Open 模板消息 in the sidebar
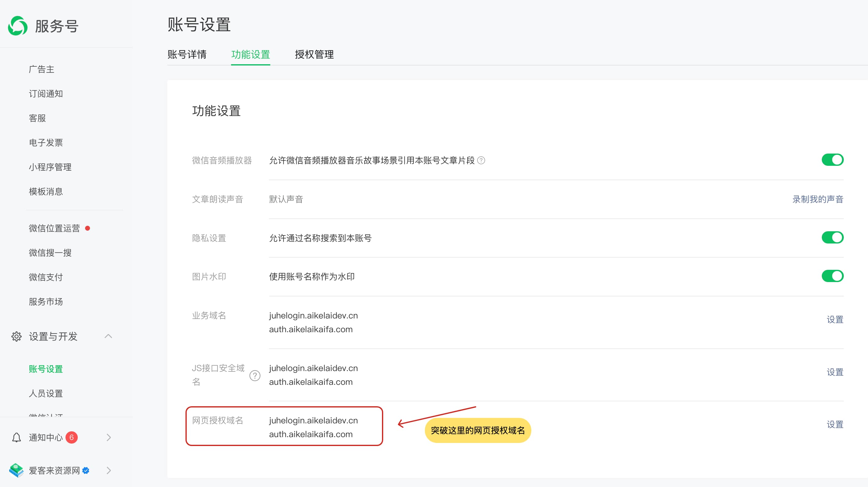The image size is (868, 487). (46, 191)
